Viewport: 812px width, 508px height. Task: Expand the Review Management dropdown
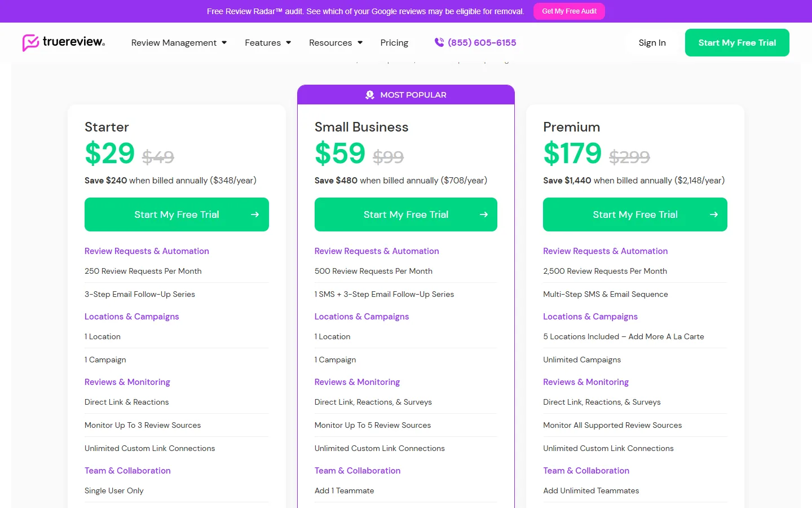point(179,43)
